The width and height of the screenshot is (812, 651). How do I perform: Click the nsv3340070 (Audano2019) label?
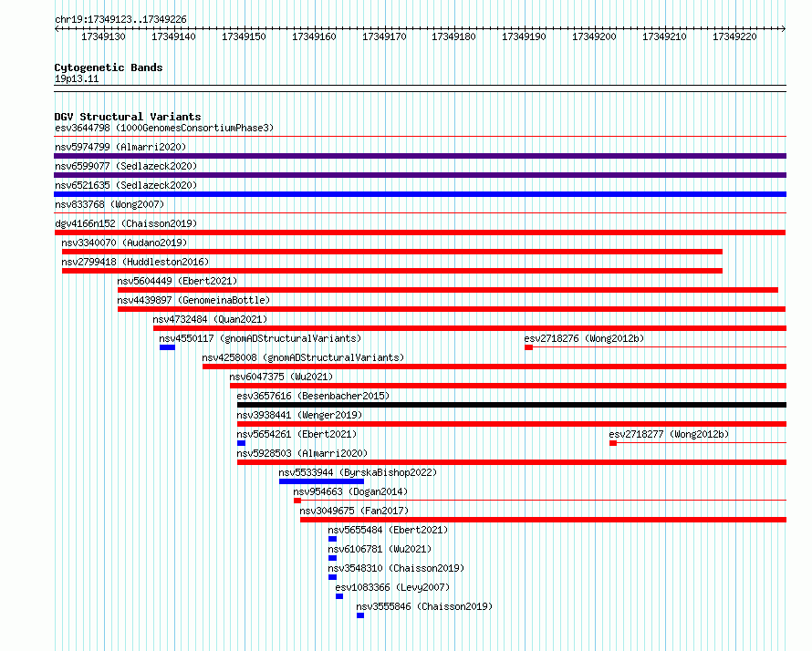pos(124,243)
